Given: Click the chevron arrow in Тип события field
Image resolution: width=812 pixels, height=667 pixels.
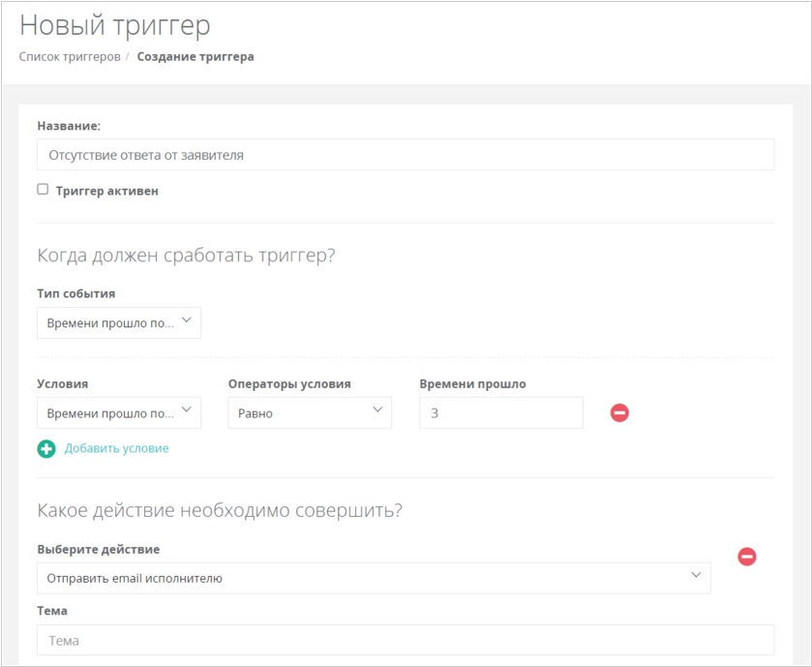Looking at the screenshot, I should (187, 320).
